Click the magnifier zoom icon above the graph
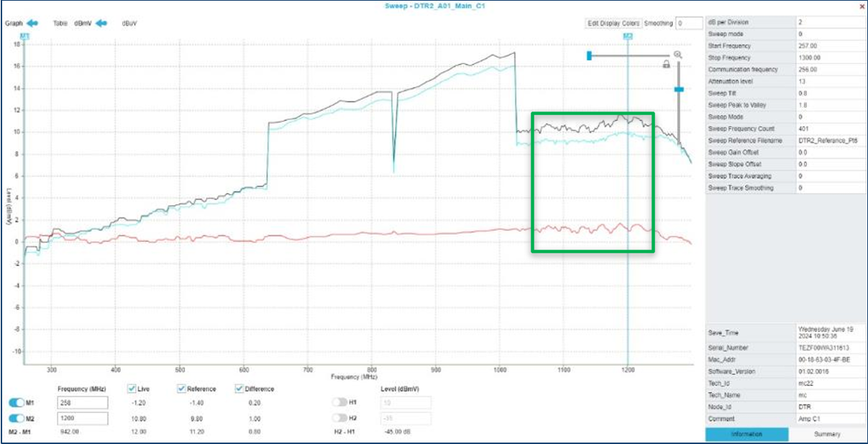 point(677,55)
